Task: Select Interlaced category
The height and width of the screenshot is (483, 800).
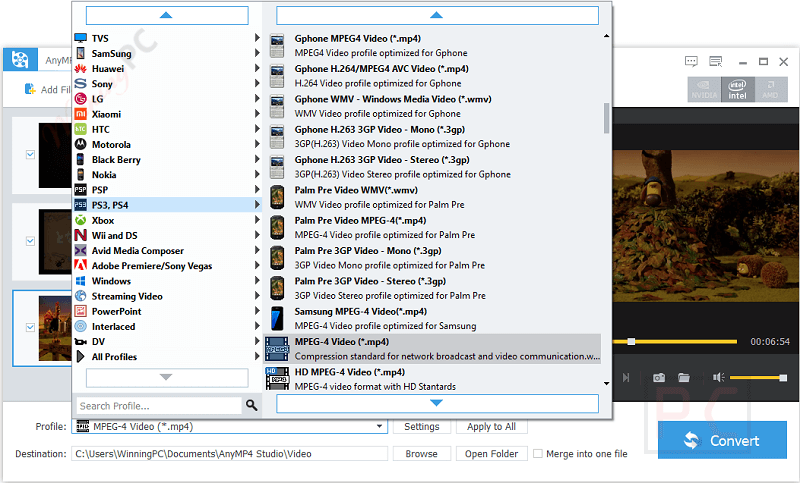Action: [x=167, y=326]
